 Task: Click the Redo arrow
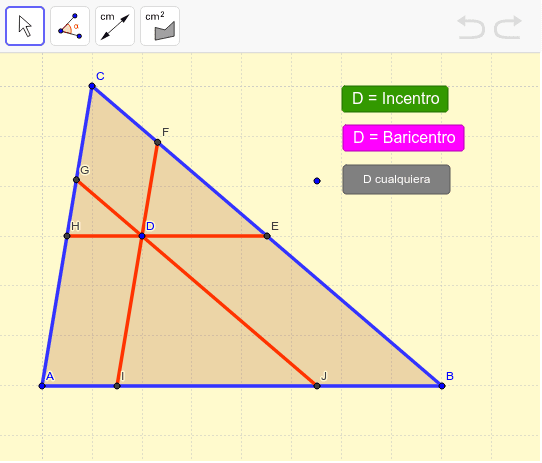pyautogui.click(x=508, y=27)
